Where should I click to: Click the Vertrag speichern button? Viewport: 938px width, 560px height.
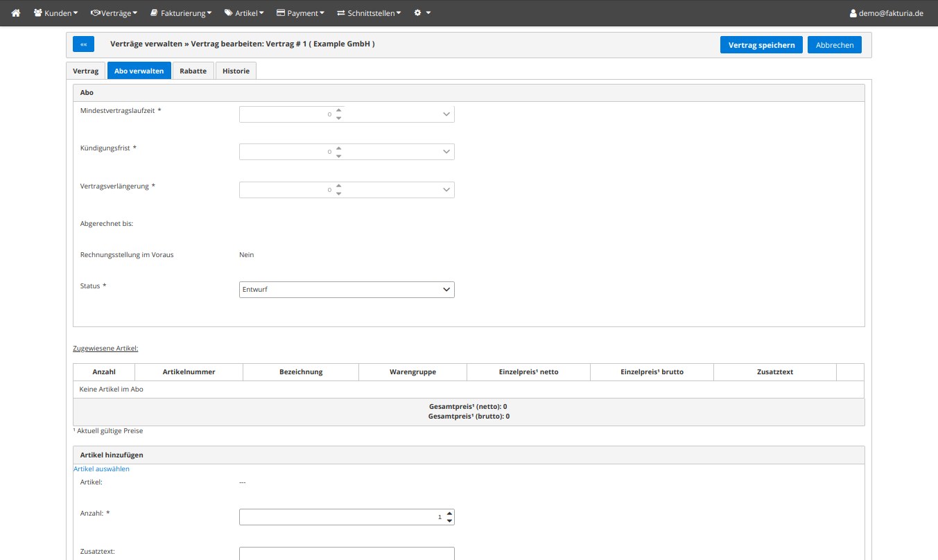pyautogui.click(x=761, y=45)
